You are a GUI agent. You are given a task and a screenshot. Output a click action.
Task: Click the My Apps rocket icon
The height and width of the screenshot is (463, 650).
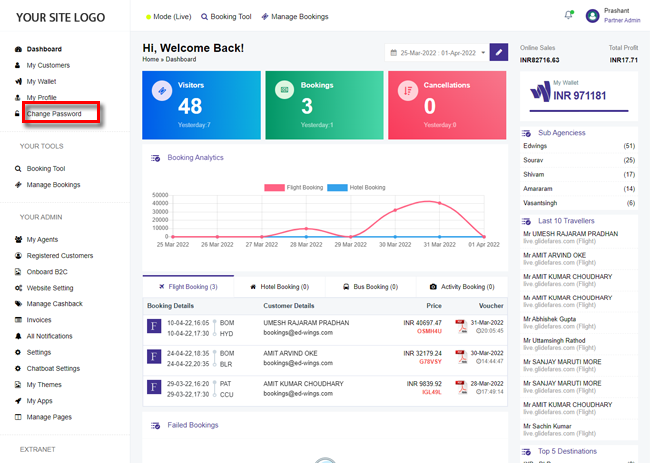18,401
